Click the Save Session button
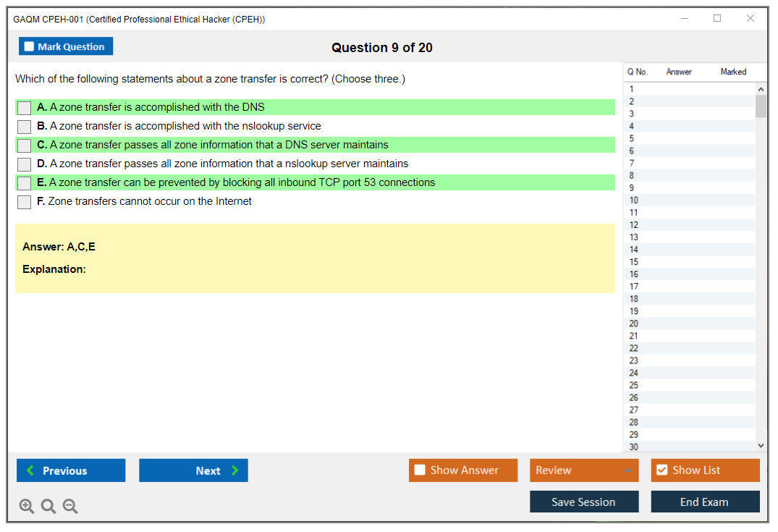The image size is (778, 532). click(x=583, y=502)
